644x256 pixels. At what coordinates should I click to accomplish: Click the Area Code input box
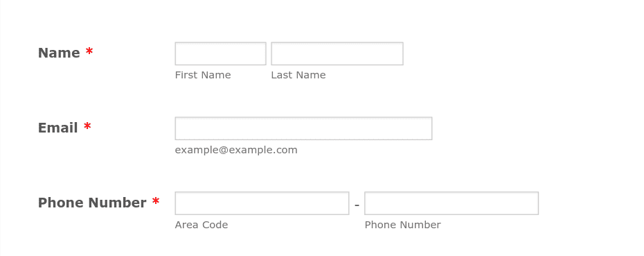pyautogui.click(x=262, y=203)
